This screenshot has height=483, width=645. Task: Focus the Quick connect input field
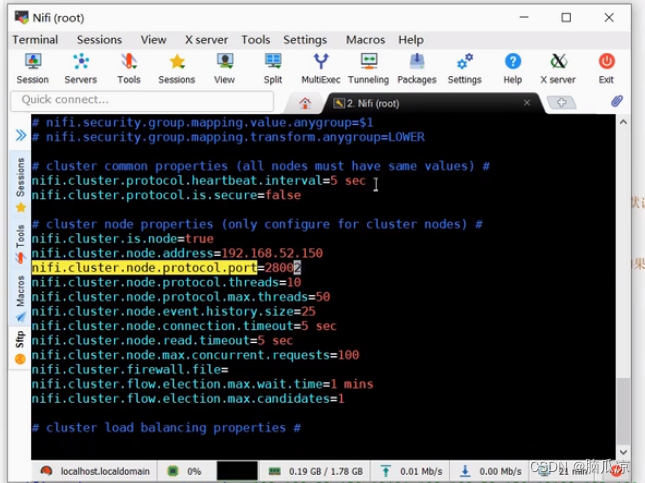[142, 100]
